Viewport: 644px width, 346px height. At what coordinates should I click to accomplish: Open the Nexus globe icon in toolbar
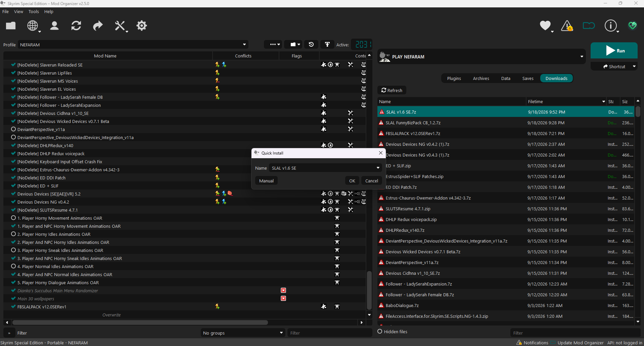(x=33, y=26)
